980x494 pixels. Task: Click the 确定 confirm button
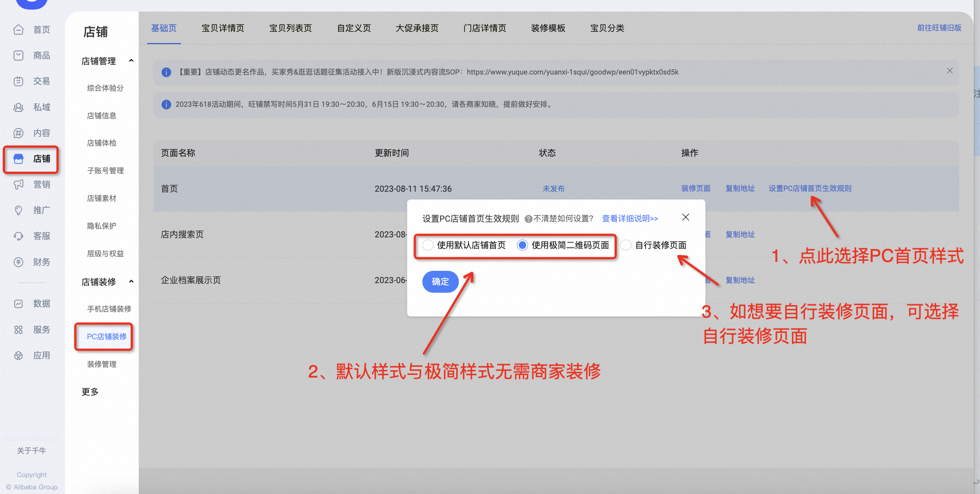pyautogui.click(x=440, y=282)
